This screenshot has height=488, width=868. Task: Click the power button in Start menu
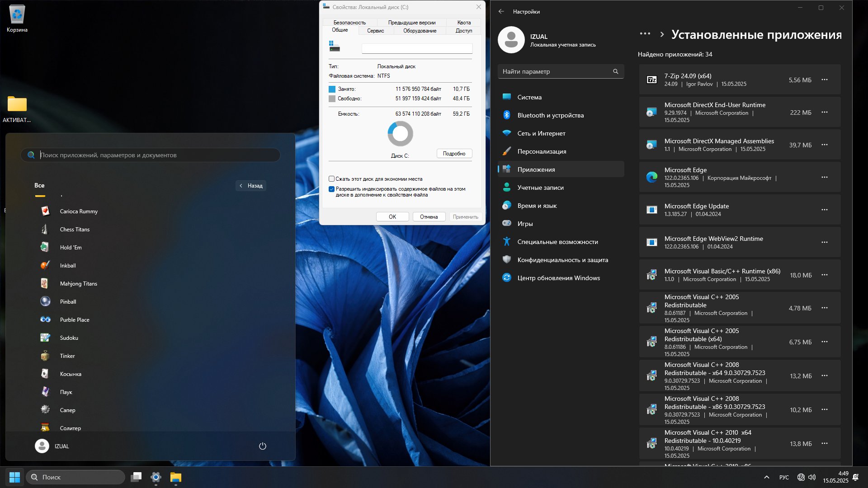pos(262,446)
